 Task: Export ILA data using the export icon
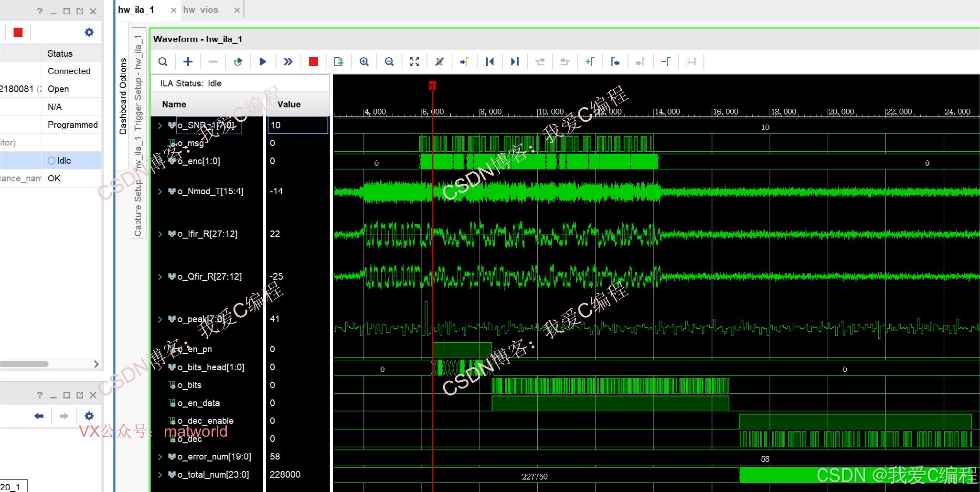coord(339,62)
